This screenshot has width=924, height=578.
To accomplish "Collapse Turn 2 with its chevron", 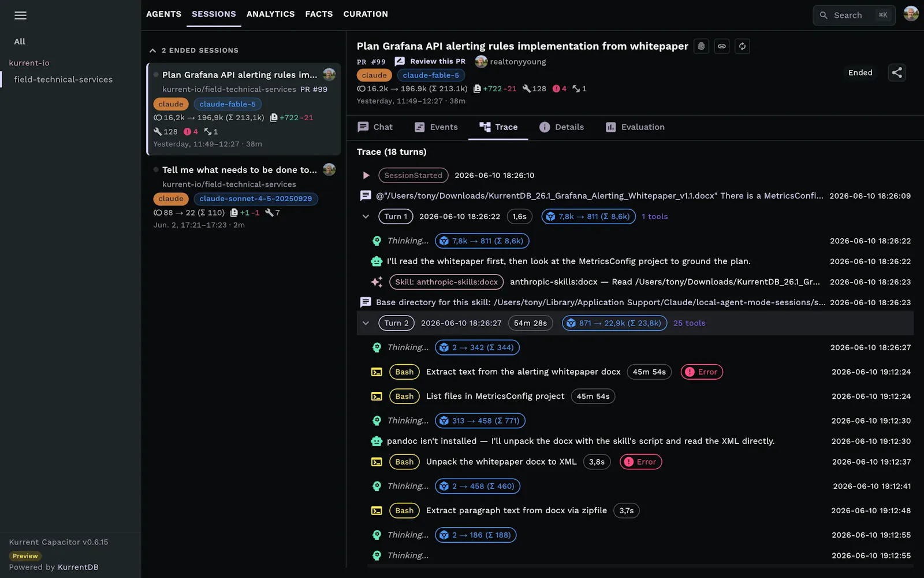I will (x=366, y=323).
